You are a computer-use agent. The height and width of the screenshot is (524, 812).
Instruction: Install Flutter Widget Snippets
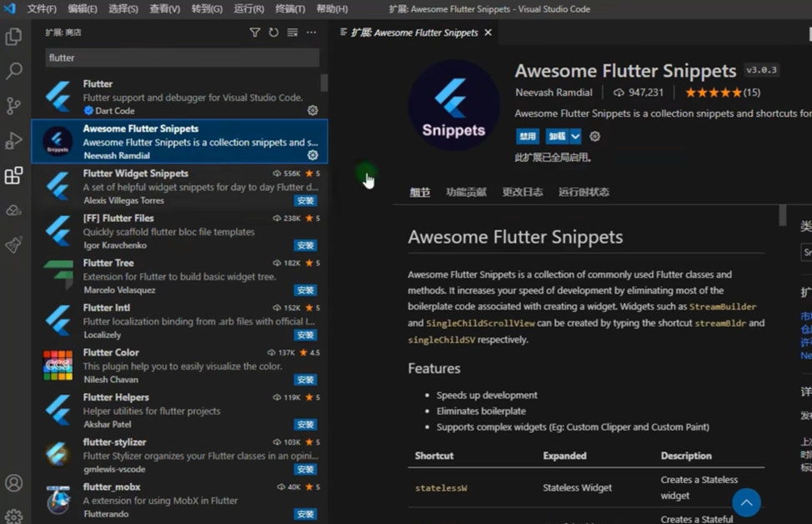305,200
